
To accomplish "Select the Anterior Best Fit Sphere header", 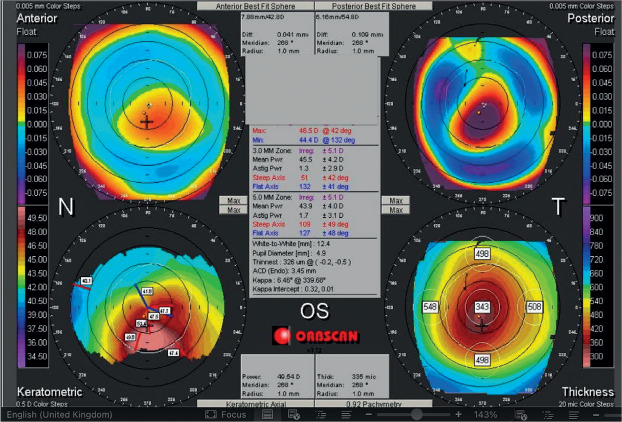I will click(239, 5).
